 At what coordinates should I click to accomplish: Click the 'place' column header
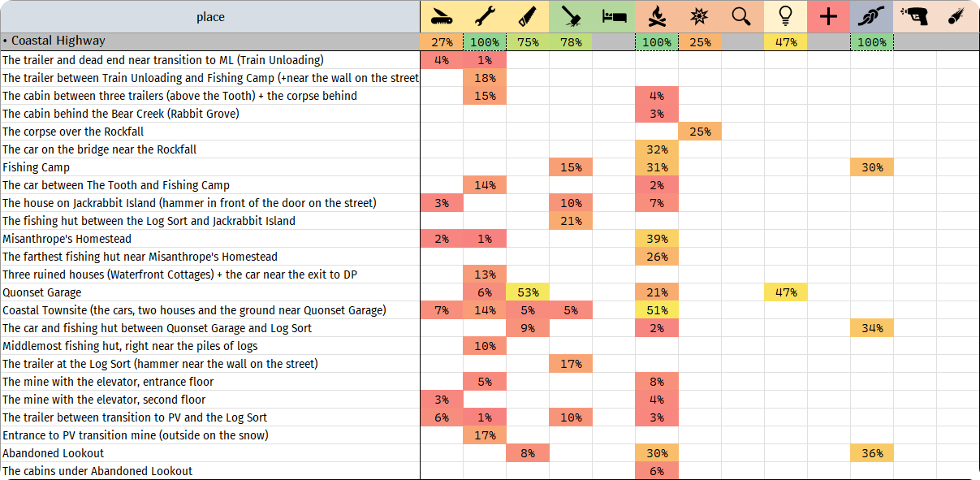[x=210, y=16]
